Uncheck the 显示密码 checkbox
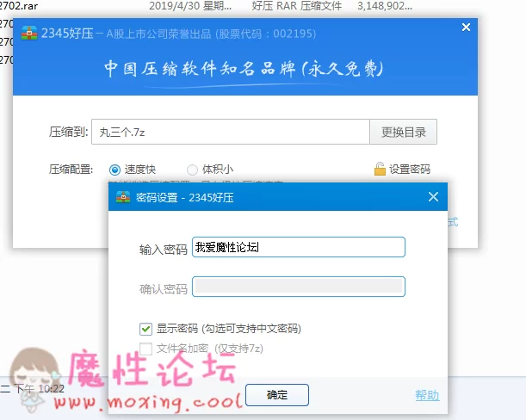This screenshot has width=526, height=420. (x=145, y=329)
